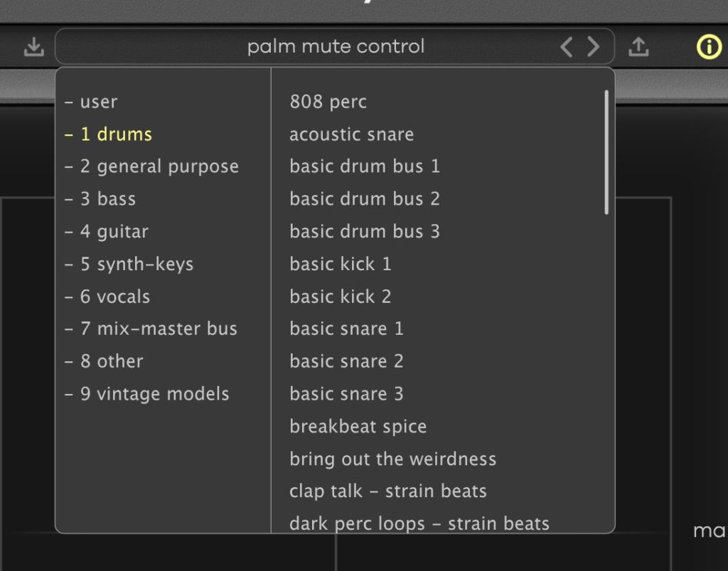Choose the 6 vocals category
Screen dimensions: 728x571
[x=107, y=297]
